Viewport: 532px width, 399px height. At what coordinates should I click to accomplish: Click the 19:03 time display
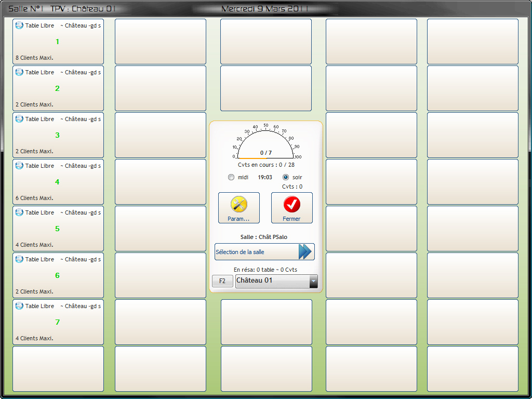[265, 177]
